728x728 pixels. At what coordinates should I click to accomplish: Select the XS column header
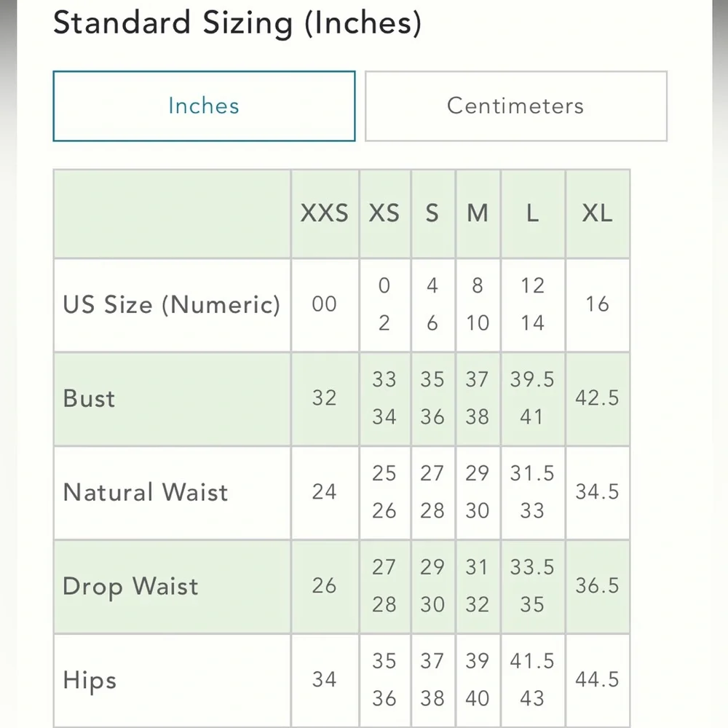[384, 213]
